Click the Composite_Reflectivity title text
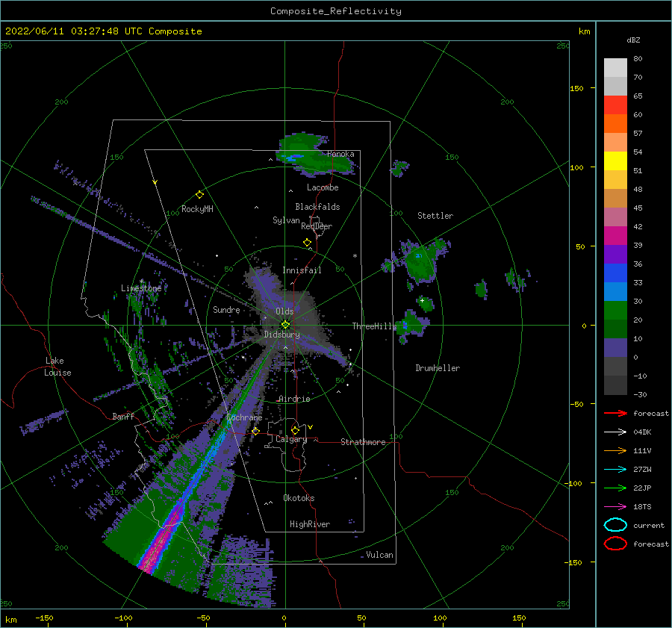Screen dimensions: 672x628 click(x=336, y=11)
